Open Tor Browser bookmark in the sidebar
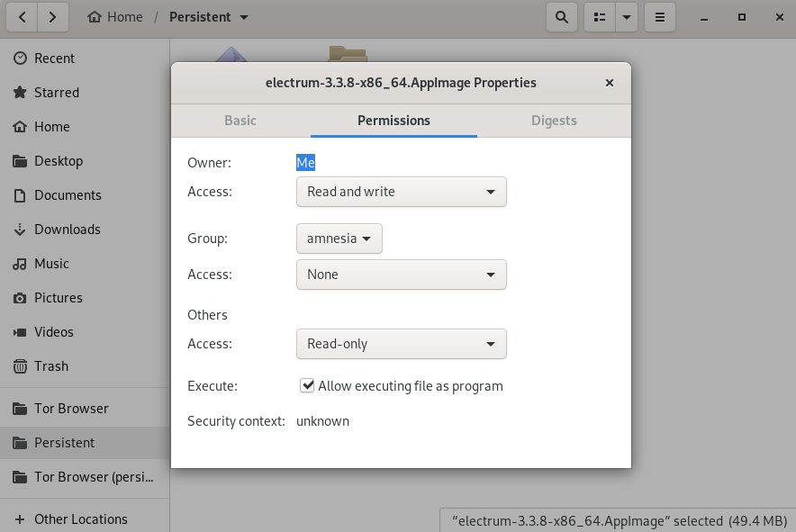Image resolution: width=796 pixels, height=532 pixels. click(85, 409)
